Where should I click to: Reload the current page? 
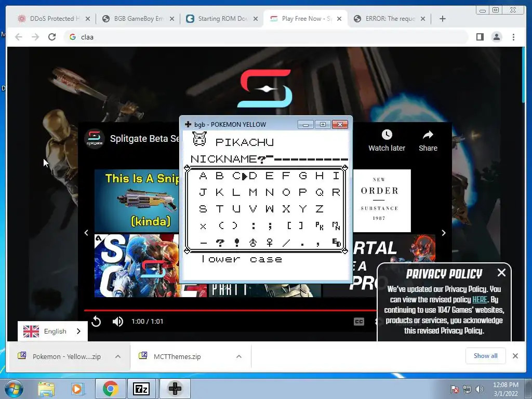(x=52, y=37)
